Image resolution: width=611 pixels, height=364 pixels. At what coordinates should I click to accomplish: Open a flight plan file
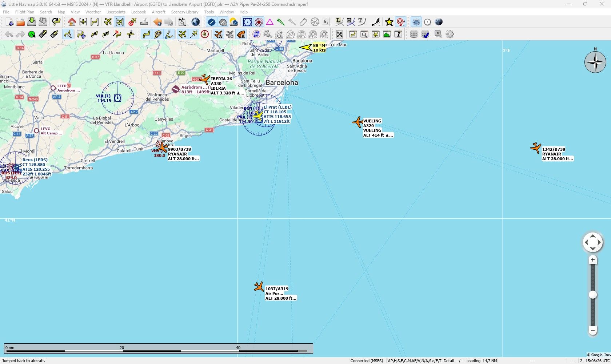click(20, 22)
